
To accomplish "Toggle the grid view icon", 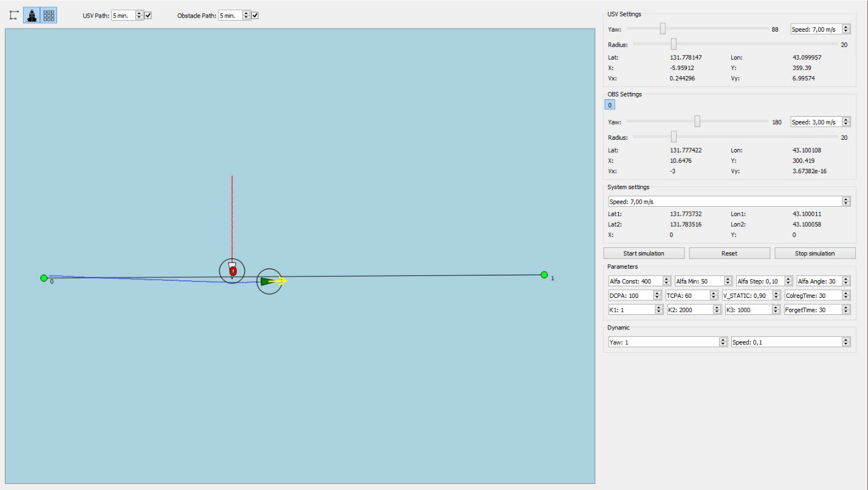I will [49, 16].
